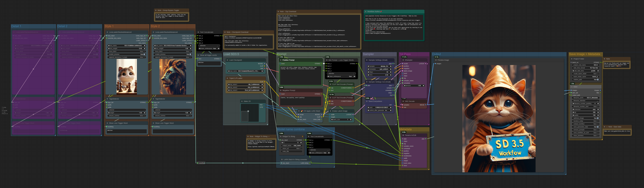
Task: Click the square icon on the Save node title
Action: [x=571, y=87]
